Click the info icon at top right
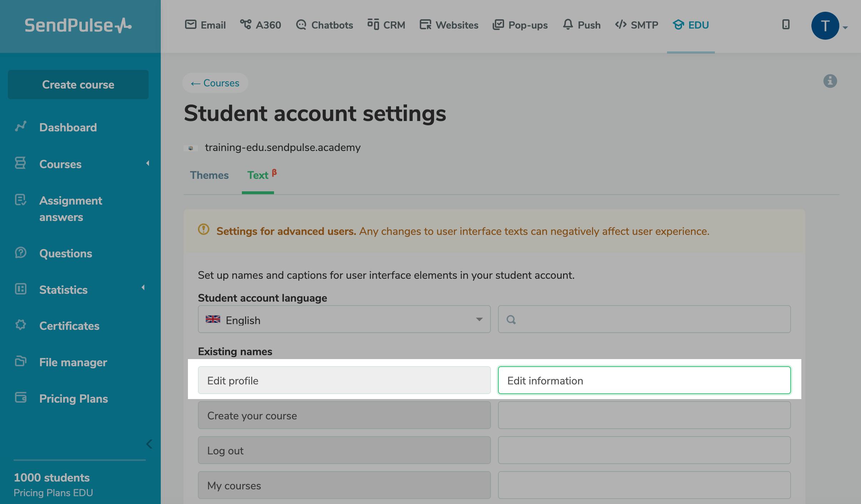861x504 pixels. click(830, 81)
